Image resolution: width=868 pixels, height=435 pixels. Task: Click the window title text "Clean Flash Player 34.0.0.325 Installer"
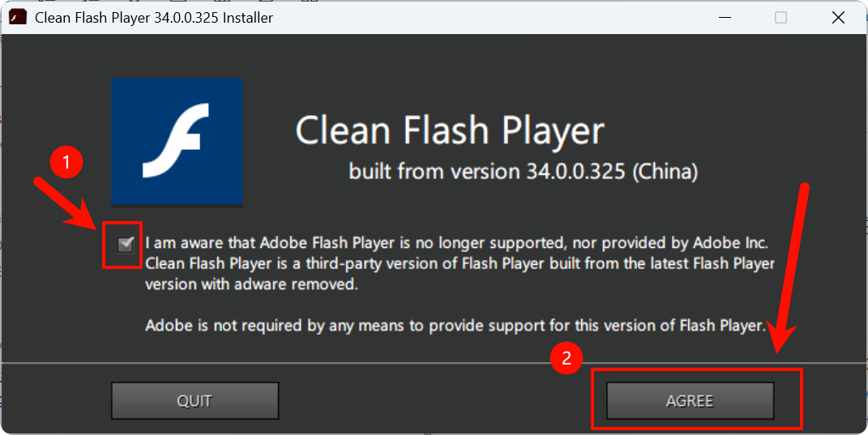click(154, 17)
